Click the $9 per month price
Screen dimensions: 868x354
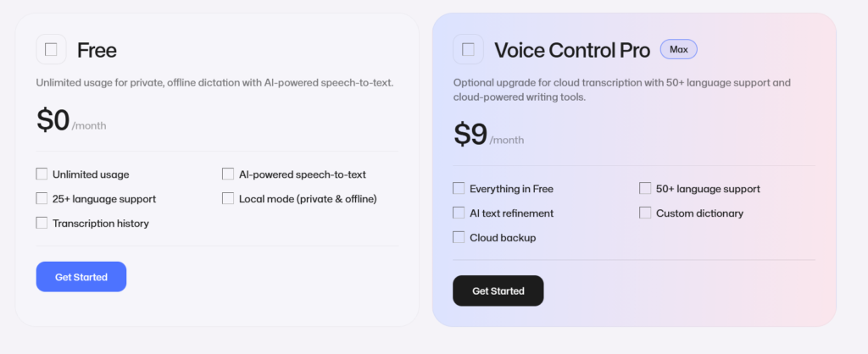(488, 136)
